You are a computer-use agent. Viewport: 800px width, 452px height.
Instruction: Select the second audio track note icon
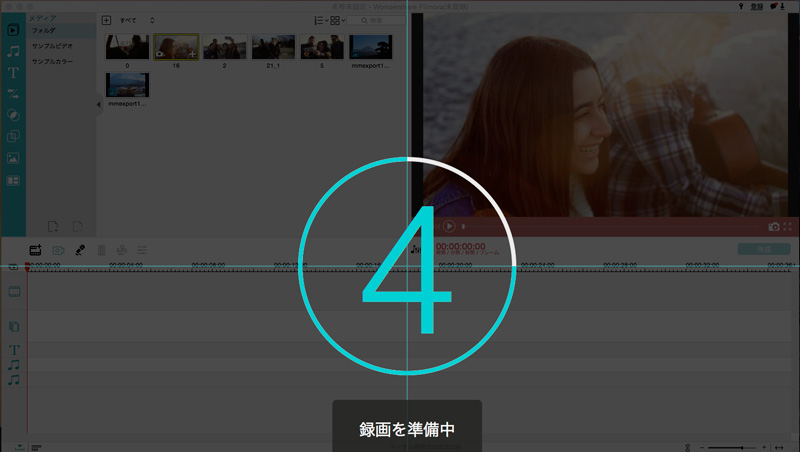[14, 380]
